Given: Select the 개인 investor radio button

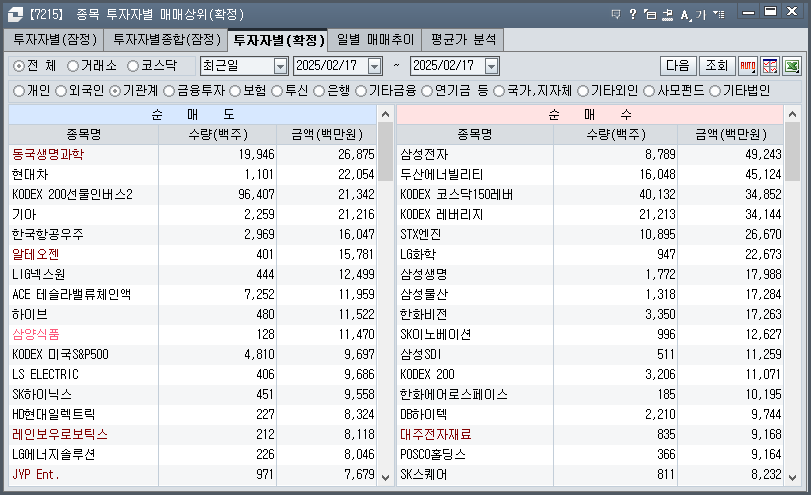Looking at the screenshot, I should click(19, 91).
